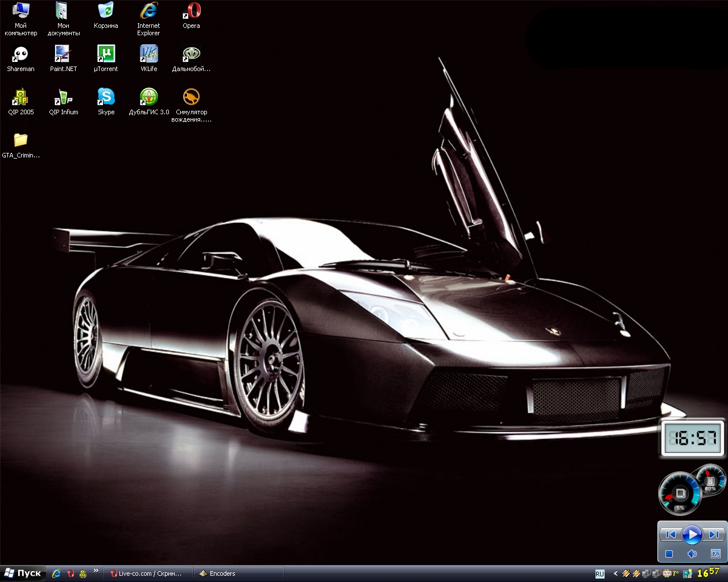Mute sound via media widget speaker icon
728x582 pixels.
[692, 554]
